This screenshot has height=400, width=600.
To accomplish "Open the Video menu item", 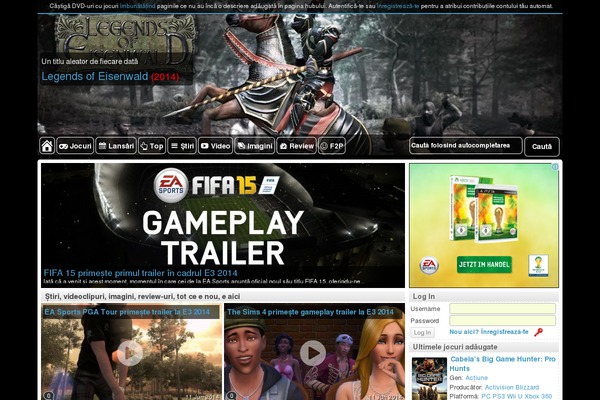I will pos(215,146).
